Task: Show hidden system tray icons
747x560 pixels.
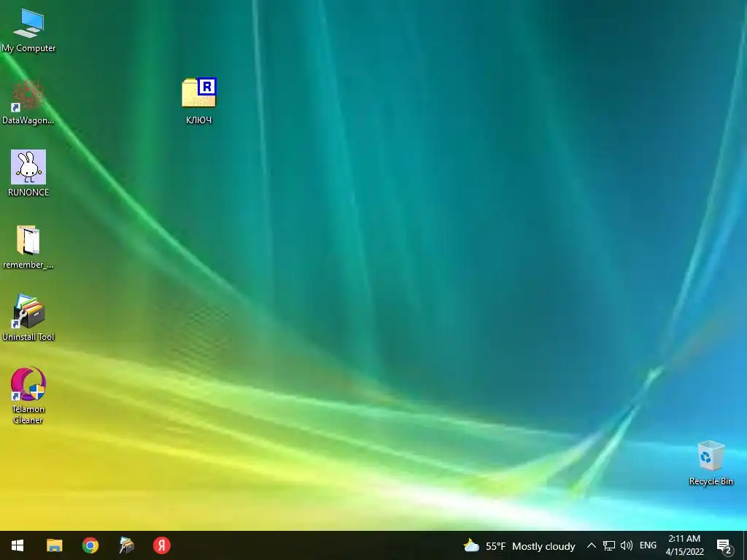Action: tap(591, 545)
